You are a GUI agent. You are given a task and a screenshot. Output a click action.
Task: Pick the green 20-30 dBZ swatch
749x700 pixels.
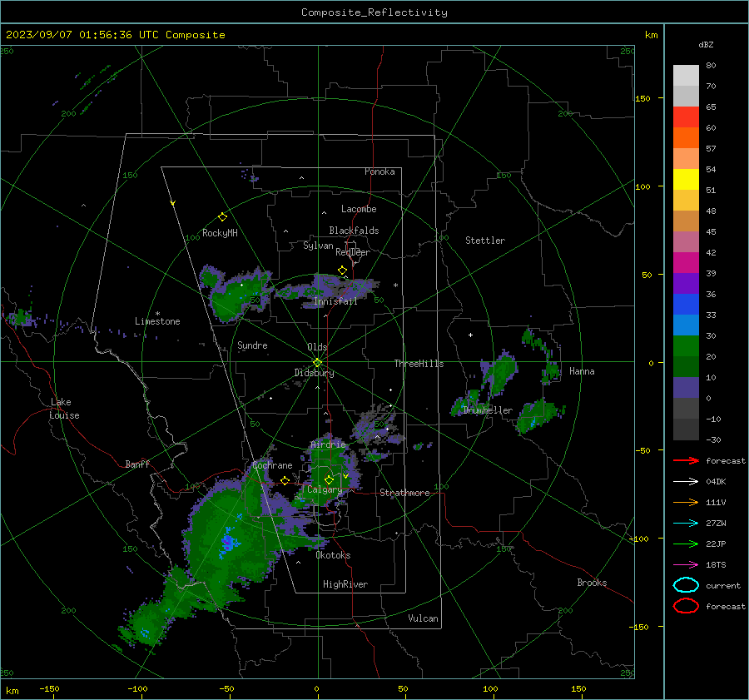click(686, 346)
